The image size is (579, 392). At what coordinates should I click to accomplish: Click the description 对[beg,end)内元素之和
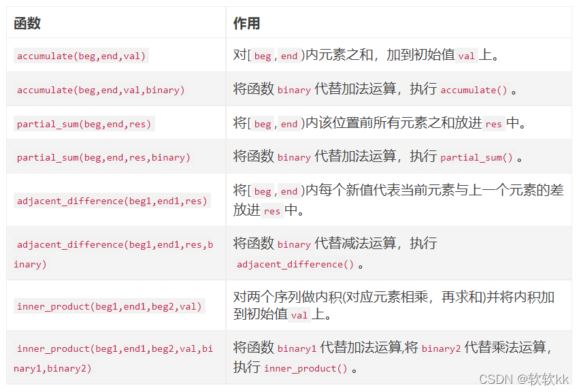coord(303,55)
